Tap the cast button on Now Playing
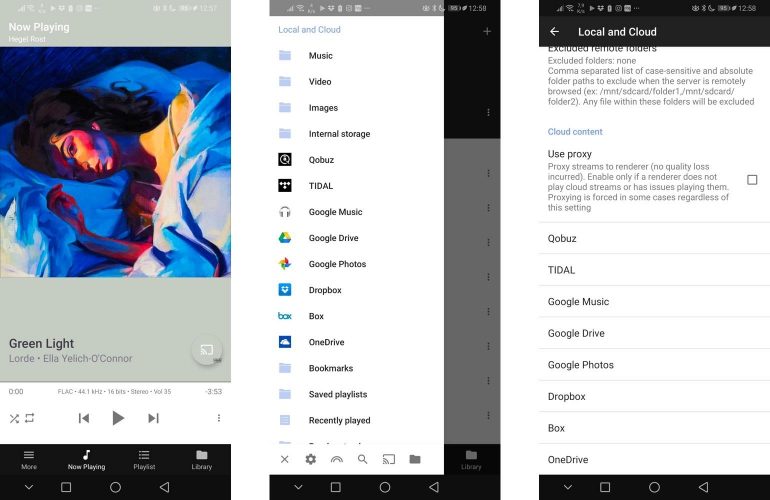The image size is (770, 500). coord(207,350)
